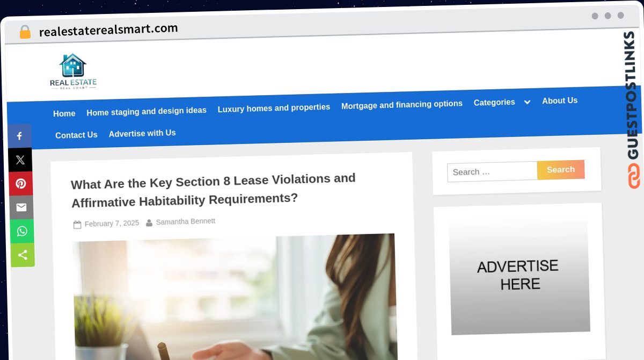Open Home staging and design ideas
The image size is (644, 360).
pos(147,111)
